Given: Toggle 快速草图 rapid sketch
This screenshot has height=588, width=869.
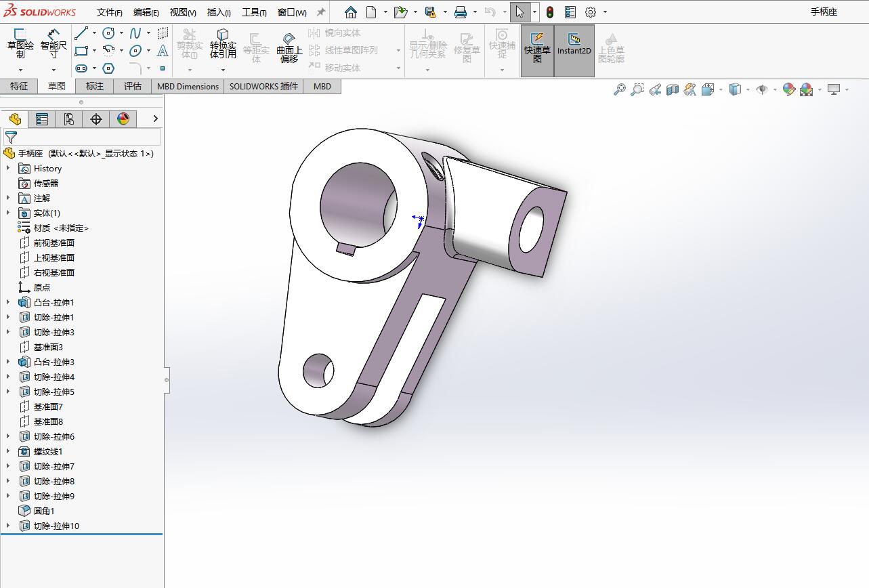Looking at the screenshot, I should 537,51.
